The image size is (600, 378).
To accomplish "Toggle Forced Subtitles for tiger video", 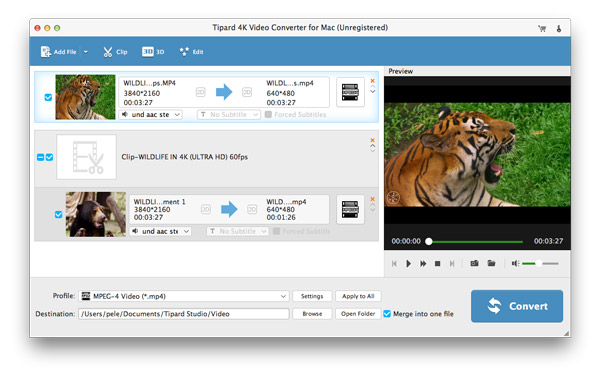I will 268,114.
